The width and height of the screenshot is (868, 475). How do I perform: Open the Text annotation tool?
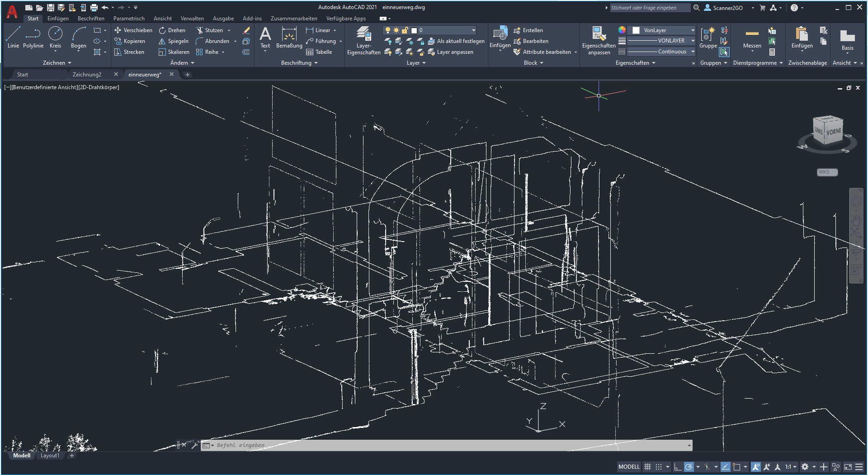point(265,37)
